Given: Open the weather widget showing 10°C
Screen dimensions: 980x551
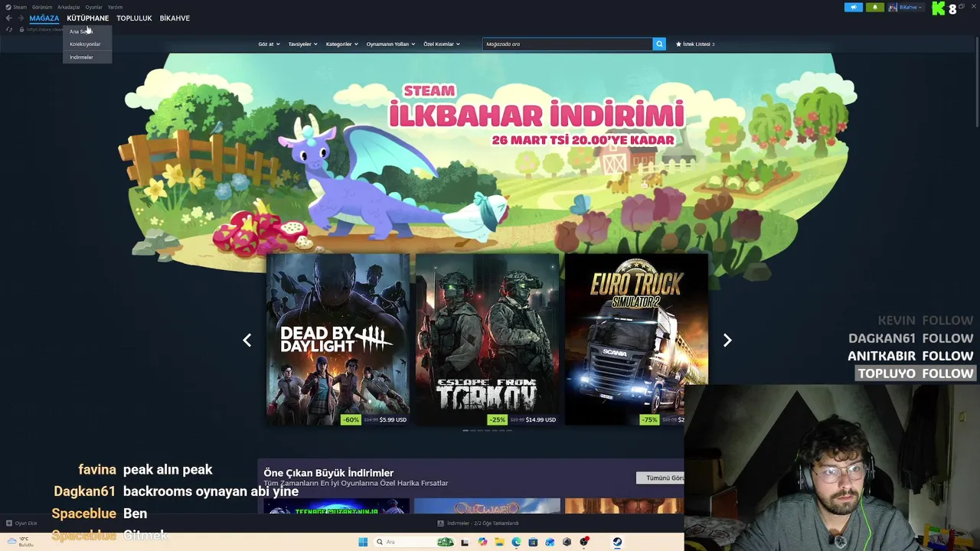Looking at the screenshot, I should (x=21, y=542).
